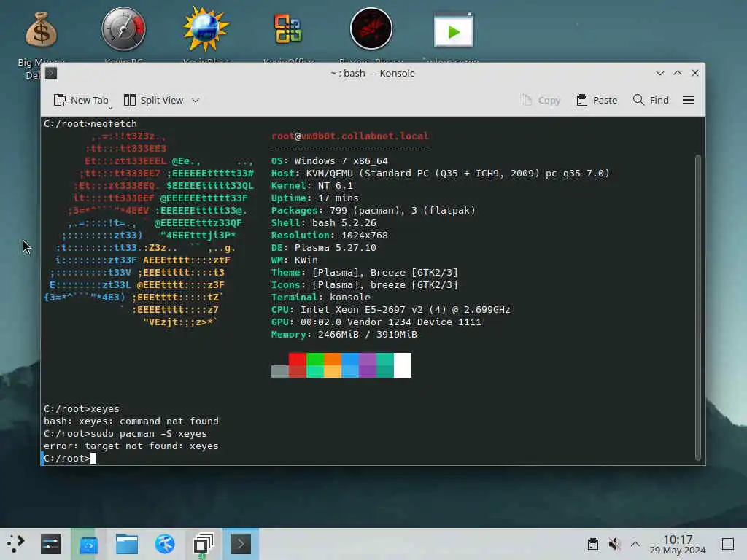The height and width of the screenshot is (560, 747).
Task: Click the 'error: target not found: xeyes' line
Action: coord(131,446)
